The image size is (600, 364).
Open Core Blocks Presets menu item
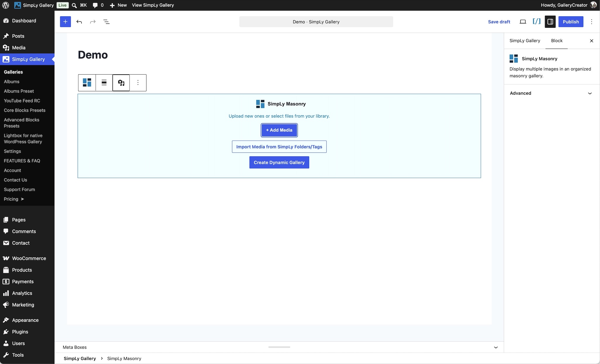pos(25,110)
